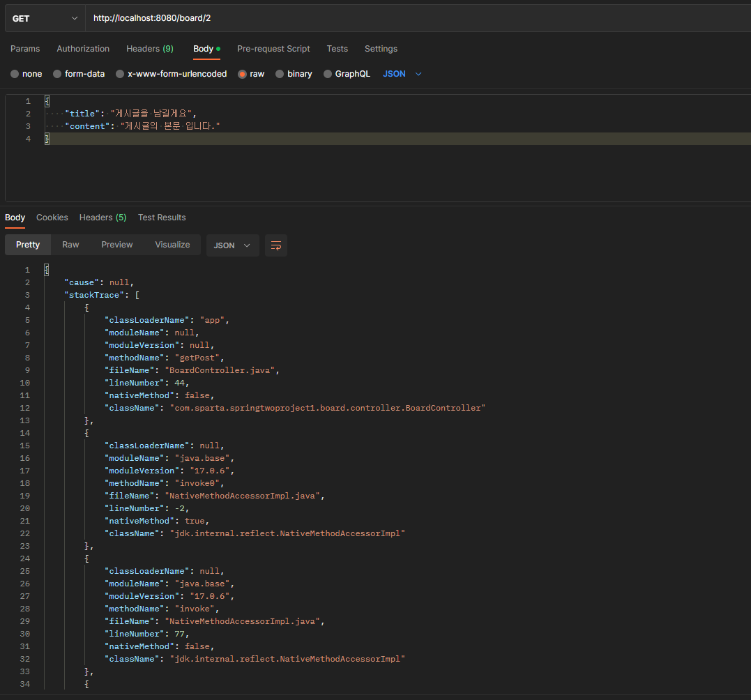The width and height of the screenshot is (751, 700).
Task: Click the "fileName": "BoardController.java" line
Action: [x=192, y=370]
